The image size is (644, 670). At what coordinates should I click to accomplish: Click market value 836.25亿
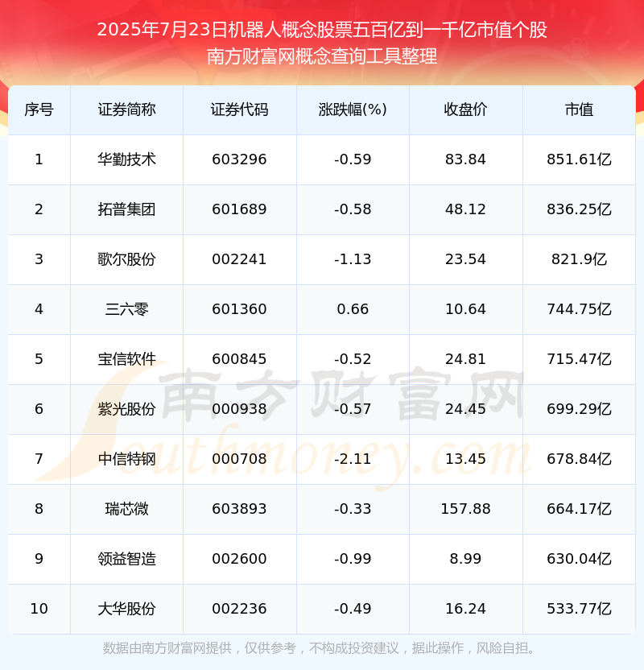[579, 209]
